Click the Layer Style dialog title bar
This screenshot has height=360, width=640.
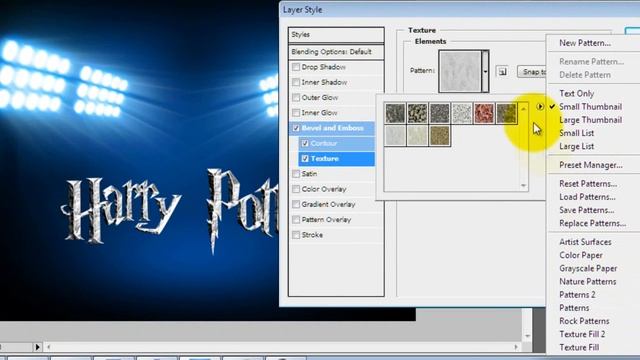(x=460, y=10)
